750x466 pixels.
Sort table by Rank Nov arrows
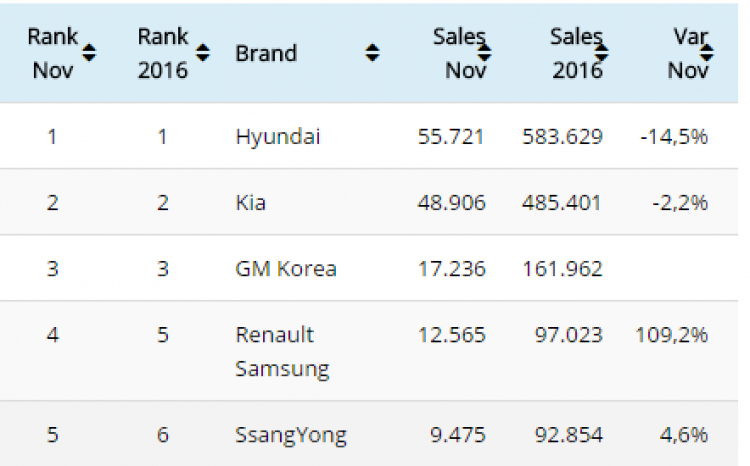pyautogui.click(x=89, y=53)
